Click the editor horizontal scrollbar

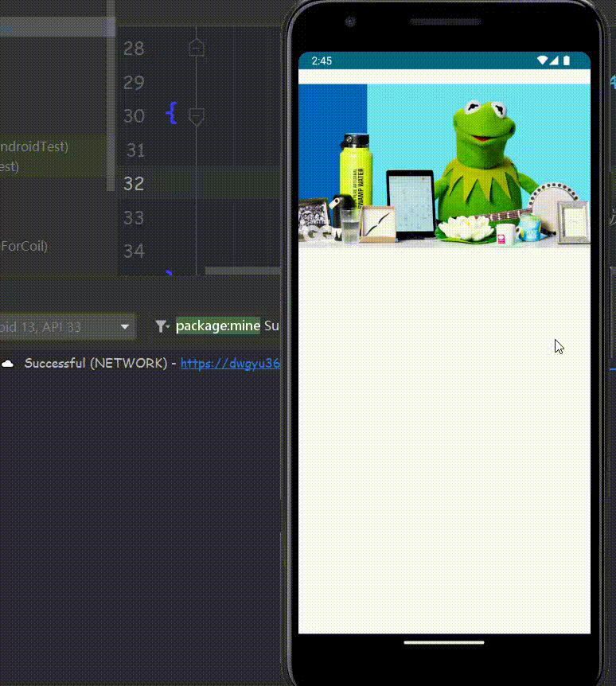coord(243,271)
